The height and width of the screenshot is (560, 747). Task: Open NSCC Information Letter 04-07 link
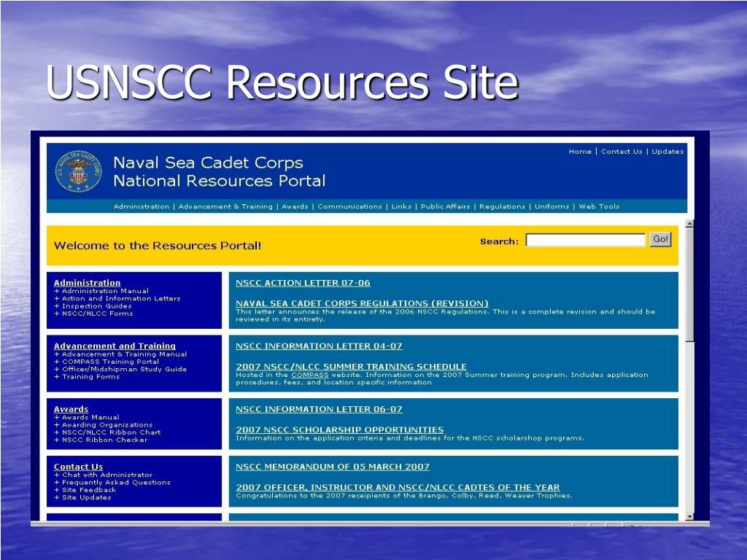319,346
